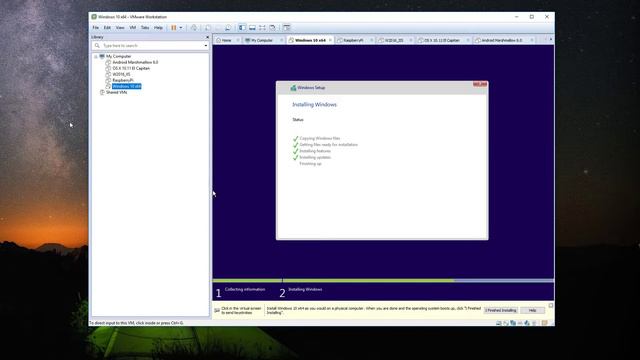
Task: Close the W2016_IIS tab
Action: pyautogui.click(x=411, y=40)
